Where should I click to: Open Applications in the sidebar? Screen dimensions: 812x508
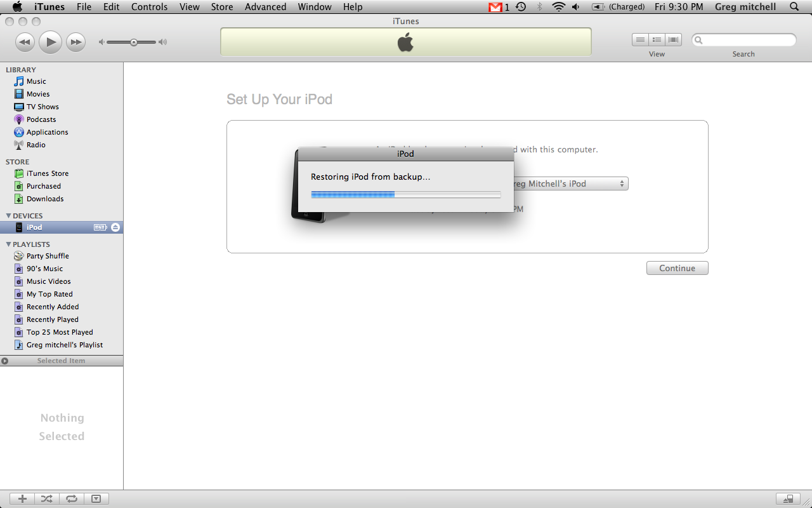point(47,132)
